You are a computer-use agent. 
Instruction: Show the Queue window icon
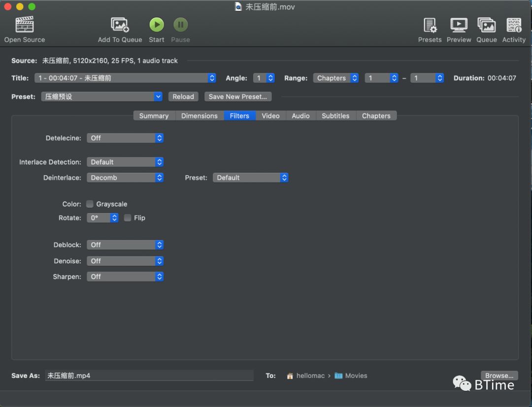tap(486, 25)
